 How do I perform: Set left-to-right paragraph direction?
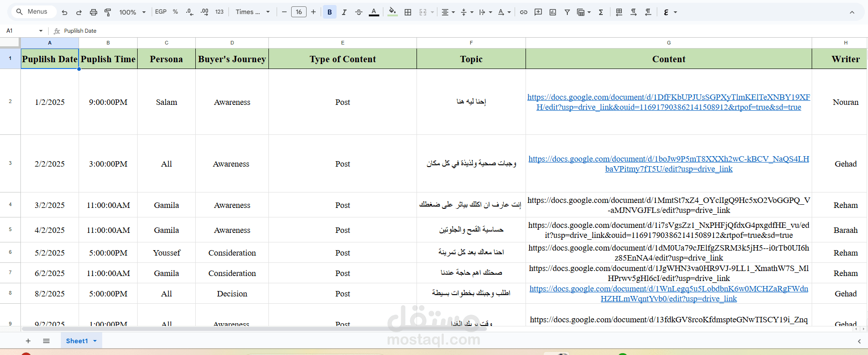[x=634, y=12]
